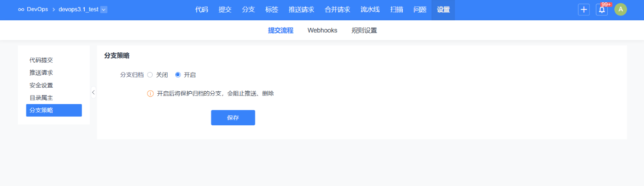Open the plus create-new icon

tap(584, 9)
